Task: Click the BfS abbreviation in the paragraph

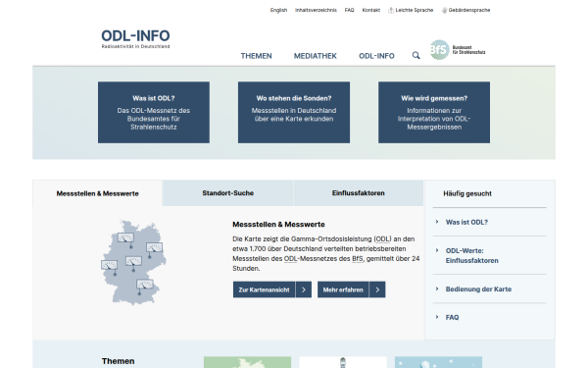Action: (358, 258)
